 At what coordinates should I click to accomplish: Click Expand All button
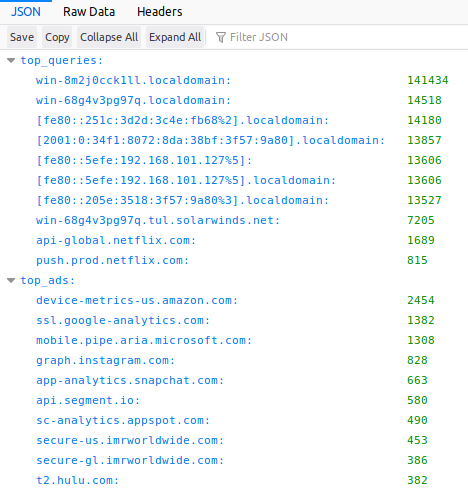coord(175,37)
